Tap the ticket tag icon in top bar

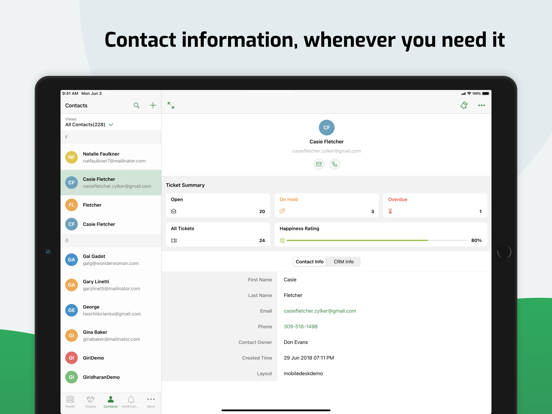click(464, 105)
